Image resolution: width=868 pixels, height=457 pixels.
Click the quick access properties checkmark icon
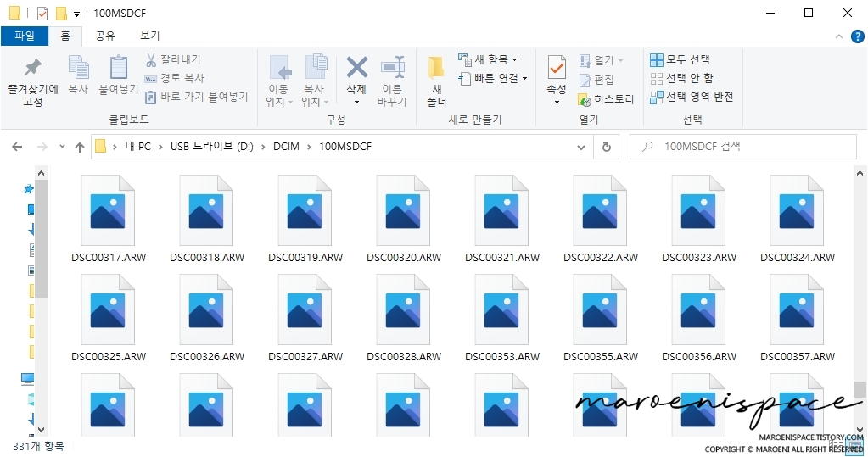42,14
